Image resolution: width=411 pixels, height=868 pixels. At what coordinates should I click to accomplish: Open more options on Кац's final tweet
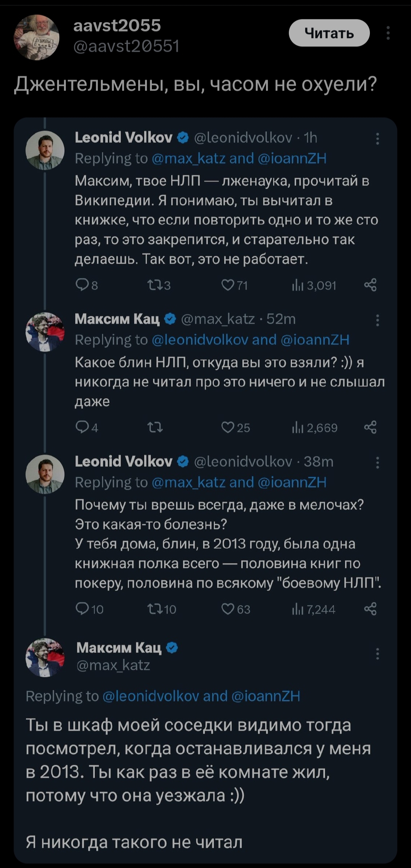point(378,654)
